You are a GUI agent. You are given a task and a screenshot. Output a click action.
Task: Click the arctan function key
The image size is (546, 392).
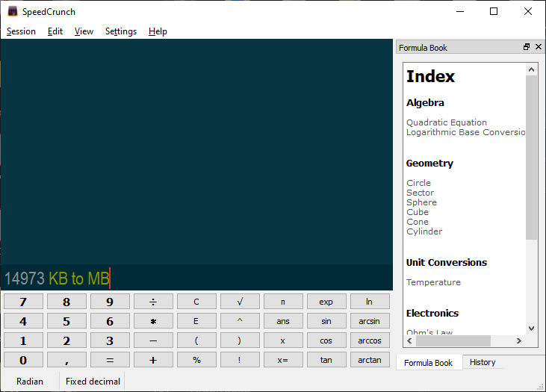[x=370, y=360]
